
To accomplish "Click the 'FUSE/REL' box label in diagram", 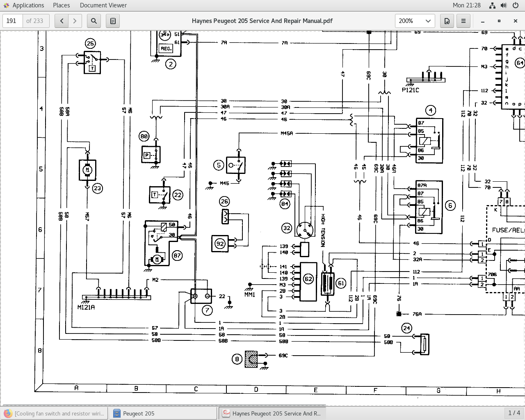I will point(508,230).
